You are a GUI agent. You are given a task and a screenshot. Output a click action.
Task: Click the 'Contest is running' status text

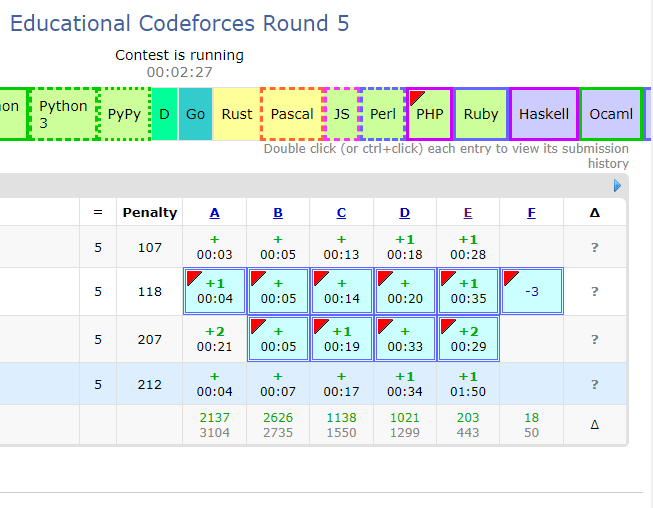click(x=179, y=55)
